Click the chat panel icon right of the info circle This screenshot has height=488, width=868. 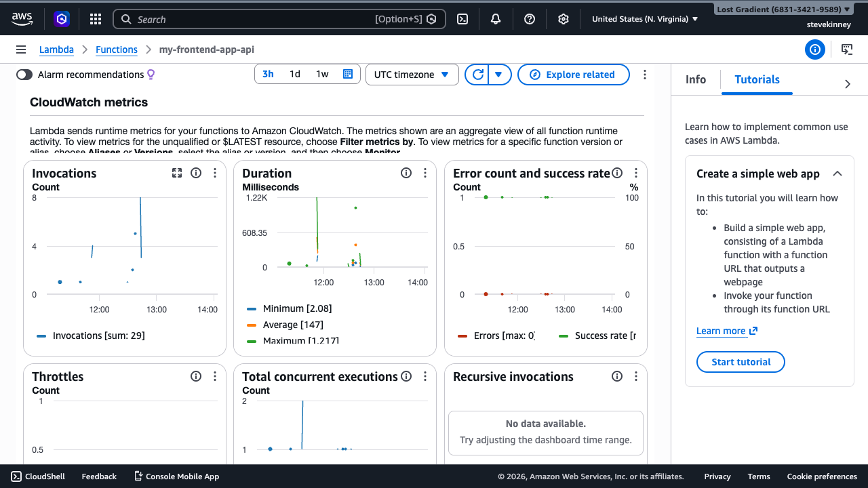click(847, 49)
